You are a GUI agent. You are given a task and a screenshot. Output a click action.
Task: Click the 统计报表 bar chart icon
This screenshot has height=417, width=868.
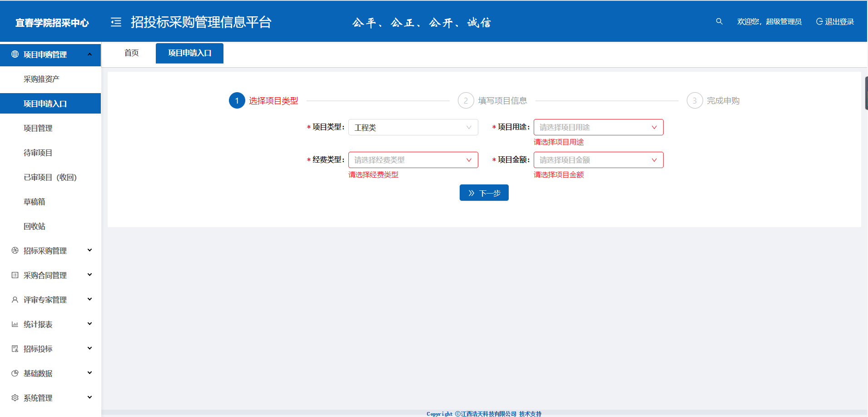pos(15,324)
